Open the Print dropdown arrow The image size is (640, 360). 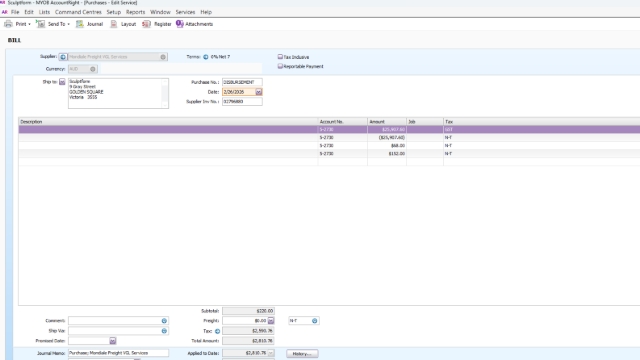(29, 24)
